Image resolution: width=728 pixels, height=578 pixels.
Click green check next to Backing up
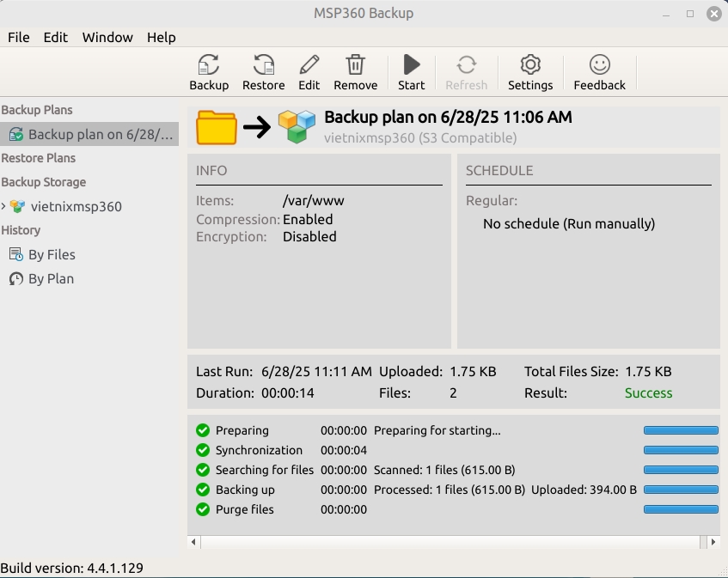[203, 490]
